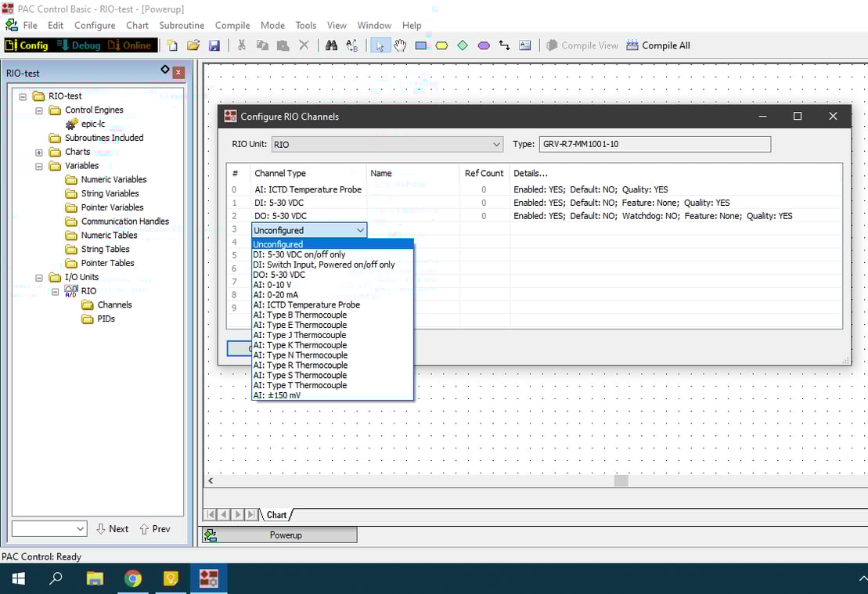The width and height of the screenshot is (868, 594).
Task: Switch to the Chart tab at bottom
Action: pos(278,514)
